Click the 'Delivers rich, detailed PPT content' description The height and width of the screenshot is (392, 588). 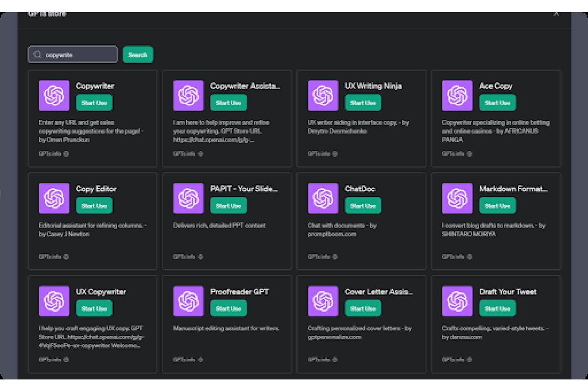pos(220,225)
